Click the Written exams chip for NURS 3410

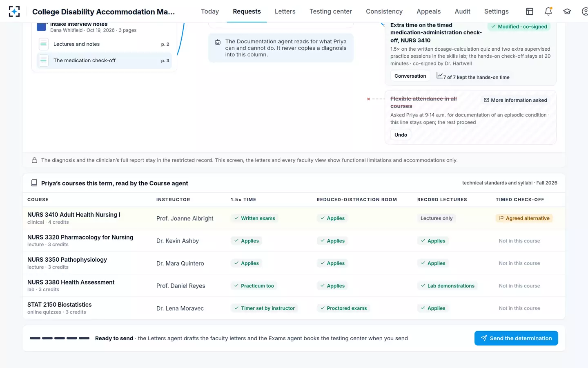point(254,218)
